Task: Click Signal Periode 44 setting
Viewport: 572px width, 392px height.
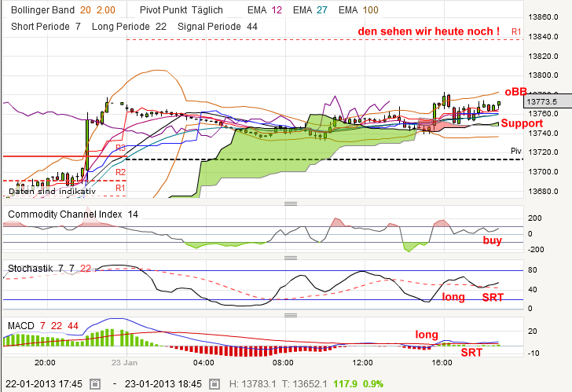Action: [218, 27]
